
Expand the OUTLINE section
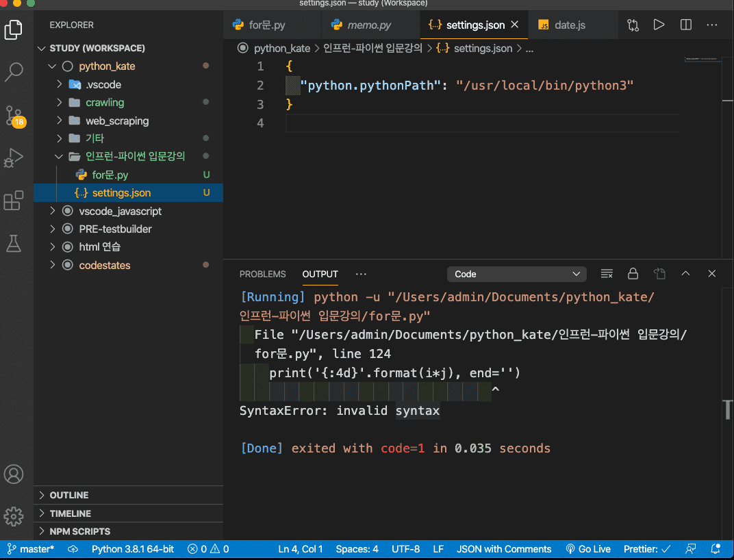click(x=69, y=495)
